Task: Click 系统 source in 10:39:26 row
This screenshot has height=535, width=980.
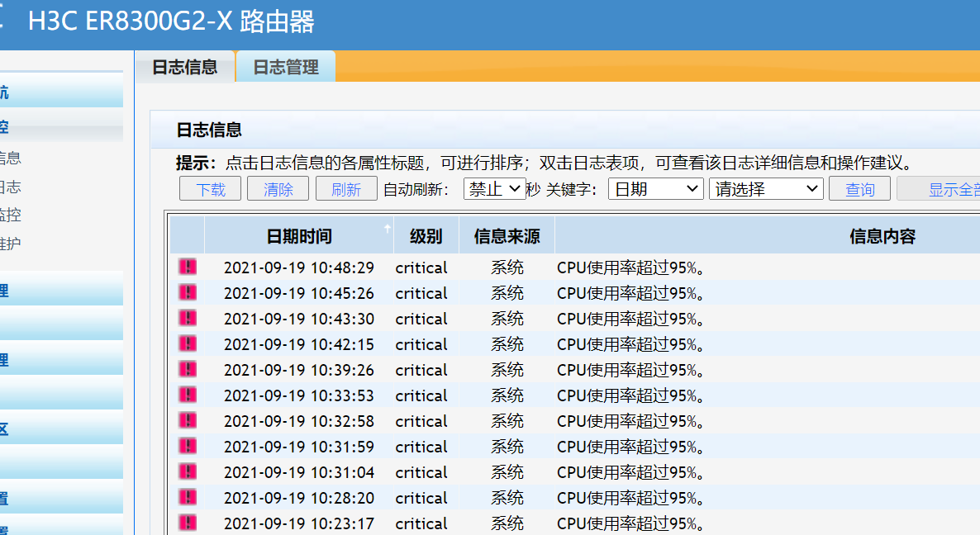Action: click(507, 370)
